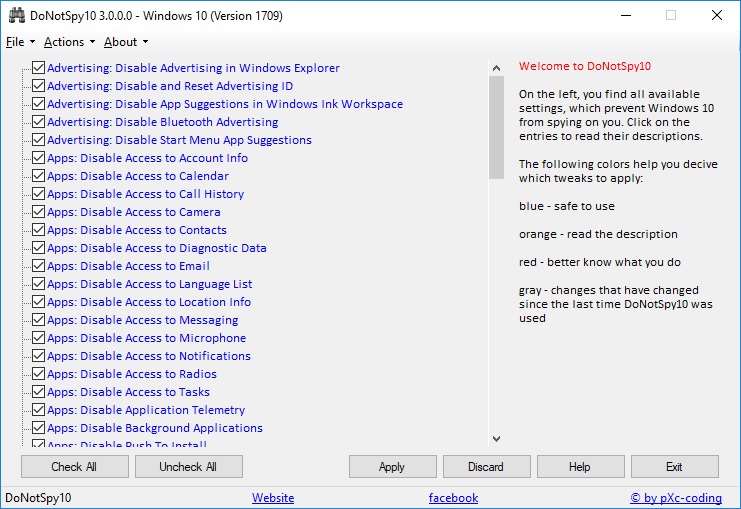Exit the application with Exit button

tap(674, 467)
